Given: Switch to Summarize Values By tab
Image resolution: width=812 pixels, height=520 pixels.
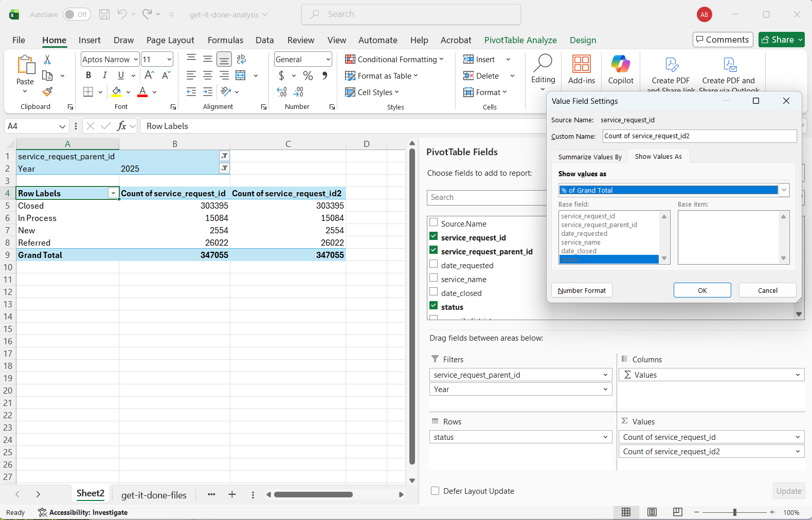Looking at the screenshot, I should point(590,157).
